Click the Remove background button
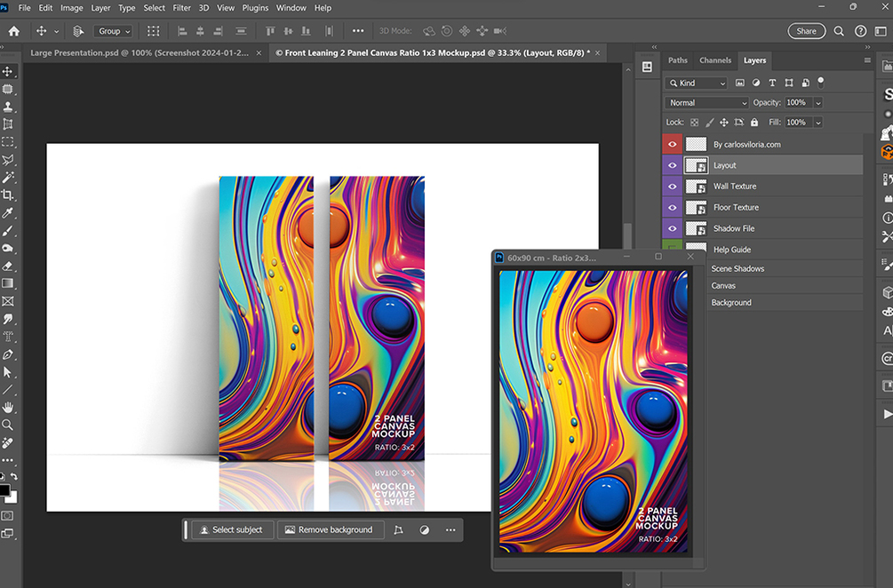893x588 pixels. 330,530
